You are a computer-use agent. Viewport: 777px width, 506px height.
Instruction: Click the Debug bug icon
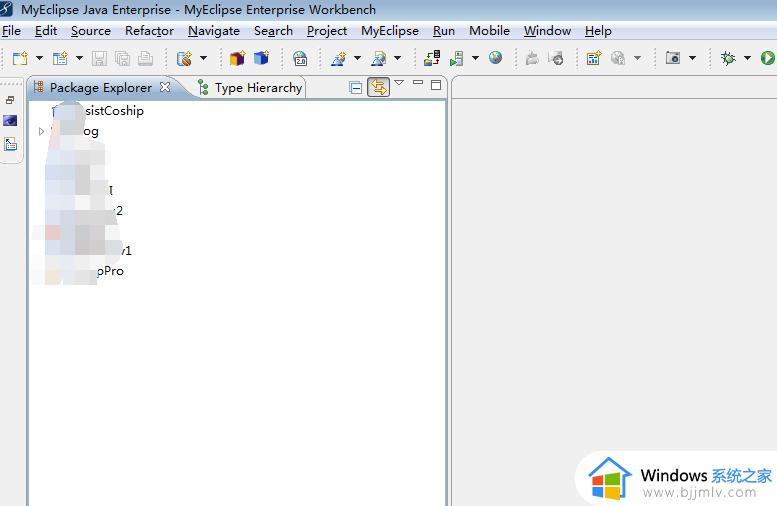pyautogui.click(x=728, y=58)
